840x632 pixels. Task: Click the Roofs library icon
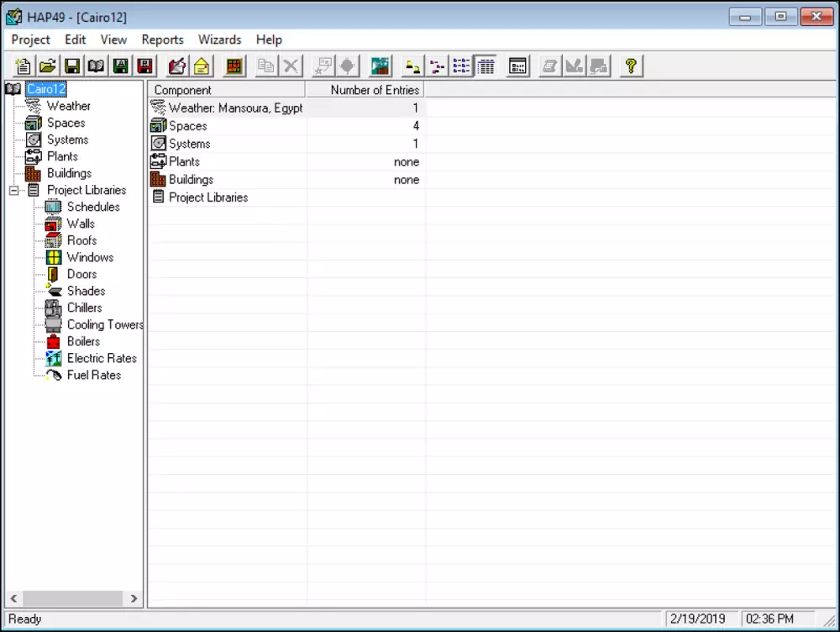pos(53,240)
